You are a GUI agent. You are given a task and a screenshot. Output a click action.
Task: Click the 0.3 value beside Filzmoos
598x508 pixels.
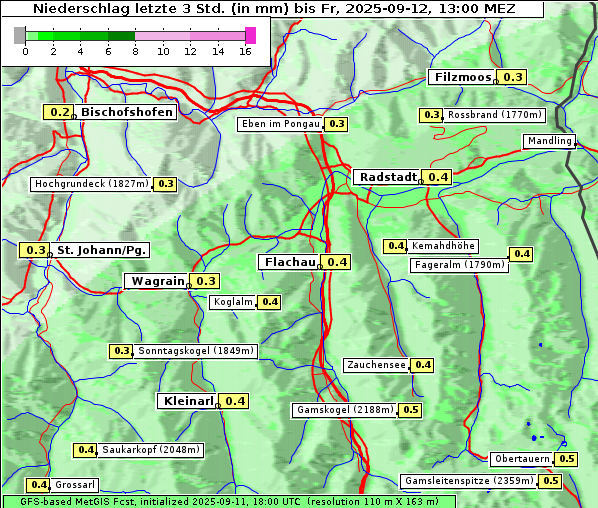[512, 77]
